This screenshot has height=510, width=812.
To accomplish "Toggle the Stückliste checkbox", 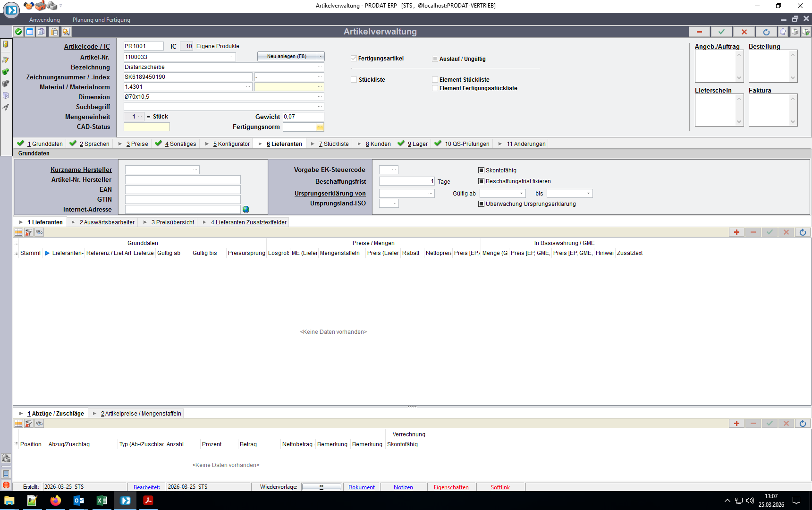I will click(354, 80).
